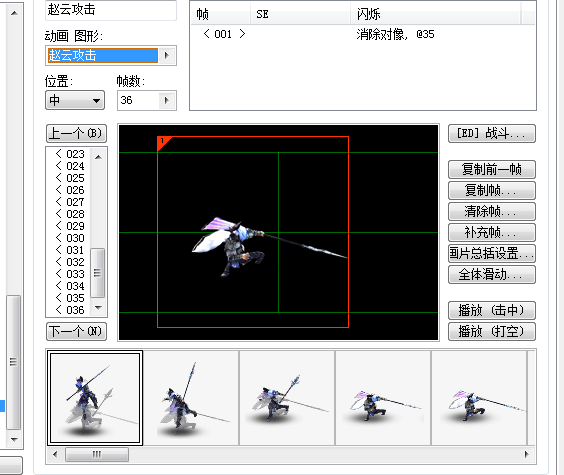The height and width of the screenshot is (475, 564).
Task: Click the 上一个 (B) button
Action: pyautogui.click(x=76, y=133)
